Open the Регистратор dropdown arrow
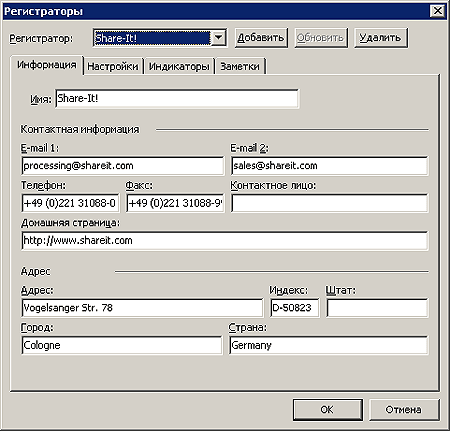 coord(218,38)
